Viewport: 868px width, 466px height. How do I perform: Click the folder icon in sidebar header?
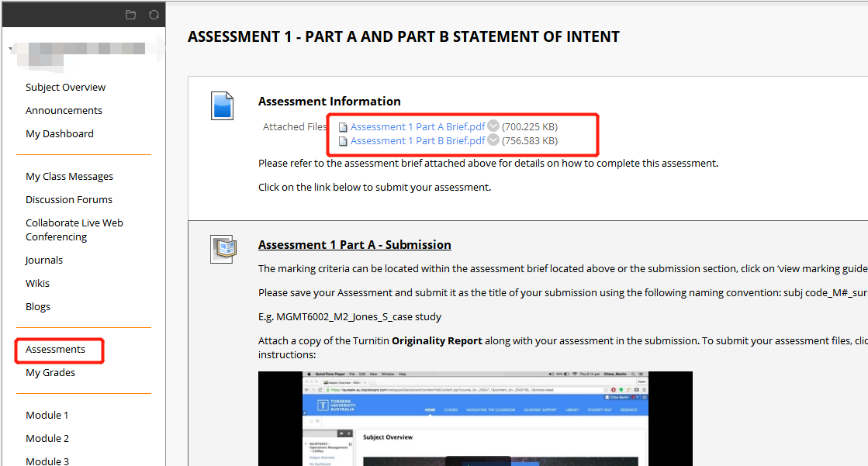(x=130, y=15)
